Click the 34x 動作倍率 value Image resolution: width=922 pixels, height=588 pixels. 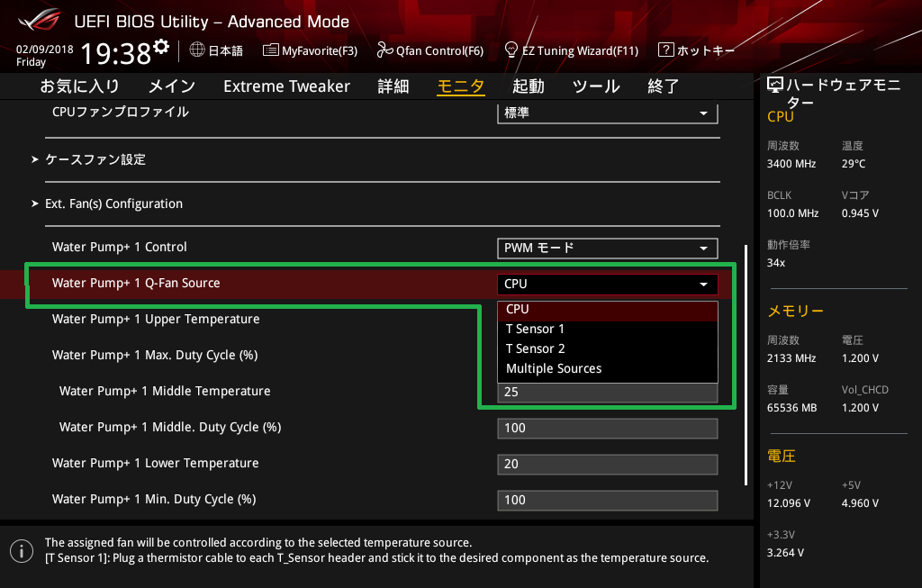click(x=775, y=263)
